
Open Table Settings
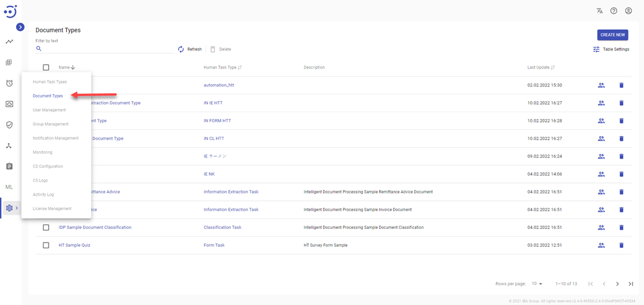[x=611, y=49]
